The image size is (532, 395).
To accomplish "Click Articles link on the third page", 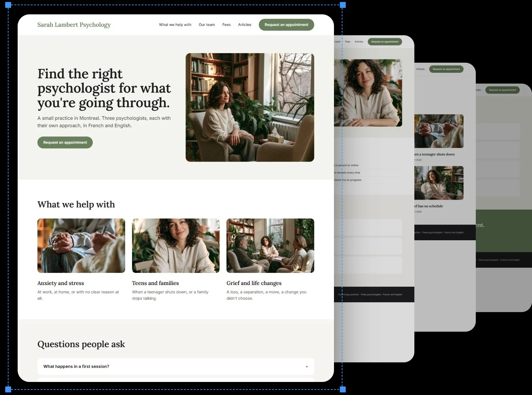I will coord(420,69).
